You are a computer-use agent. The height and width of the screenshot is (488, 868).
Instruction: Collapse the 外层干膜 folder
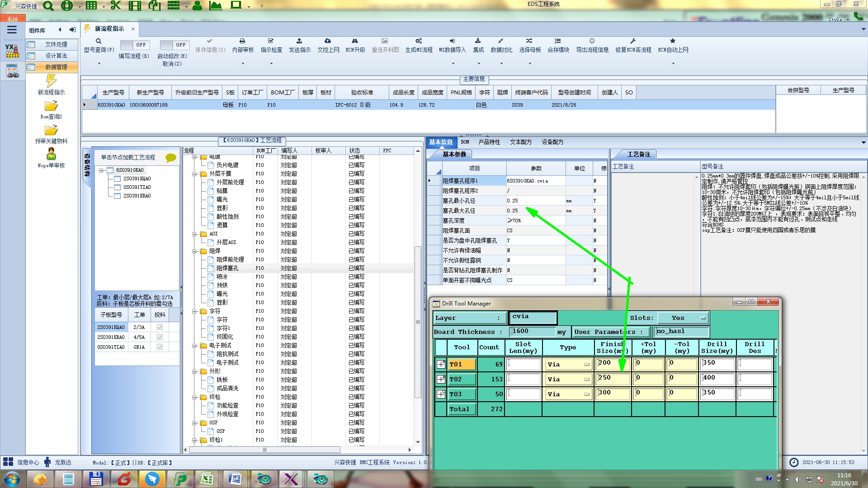[194, 174]
